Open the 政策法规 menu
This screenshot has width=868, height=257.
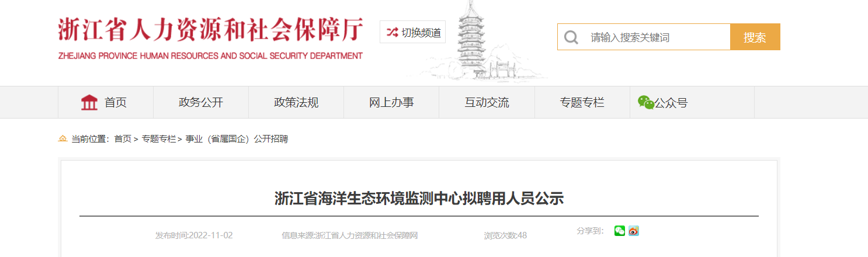[x=296, y=102]
